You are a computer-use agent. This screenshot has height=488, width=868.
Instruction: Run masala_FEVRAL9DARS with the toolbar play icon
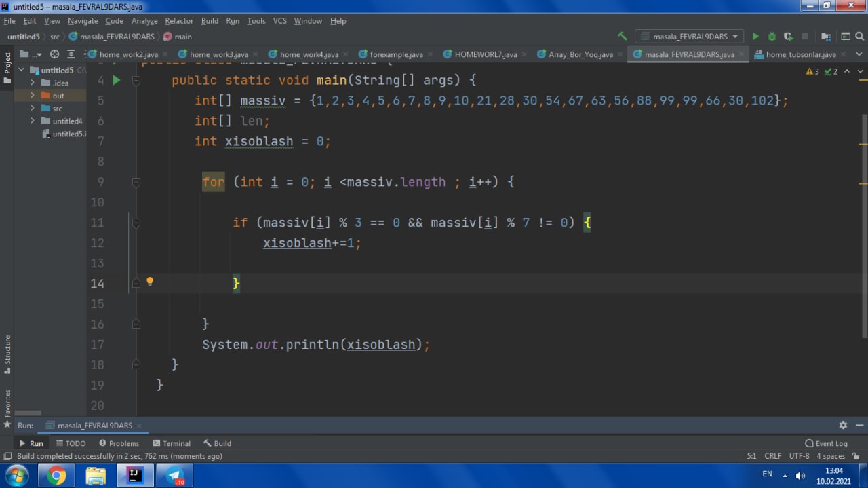click(x=755, y=36)
